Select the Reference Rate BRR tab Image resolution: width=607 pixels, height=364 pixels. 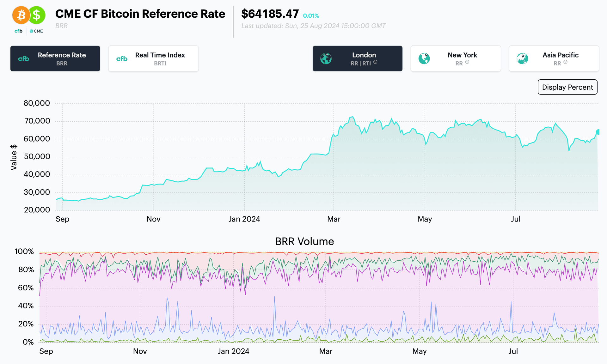click(x=55, y=59)
